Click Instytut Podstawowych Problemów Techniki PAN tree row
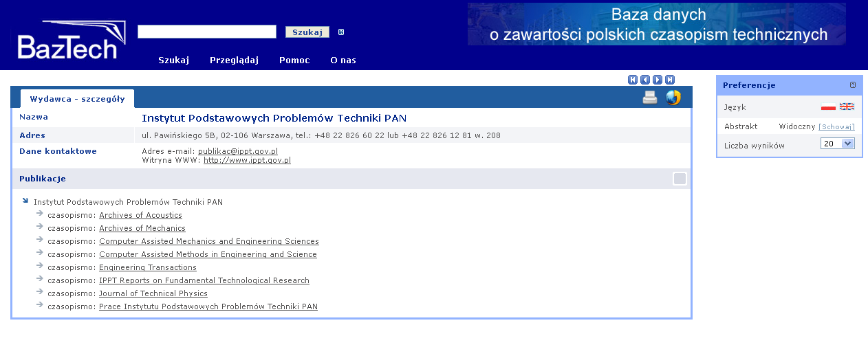 [128, 202]
